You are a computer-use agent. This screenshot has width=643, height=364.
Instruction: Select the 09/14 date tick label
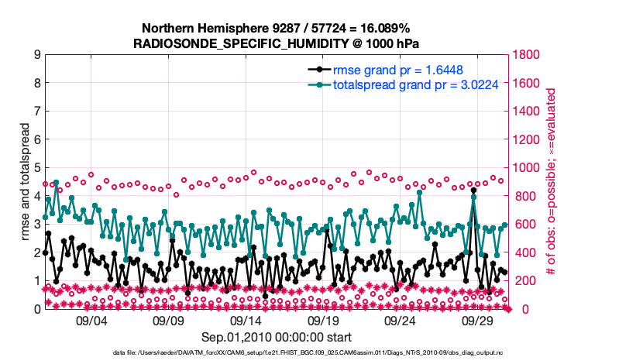(x=246, y=321)
